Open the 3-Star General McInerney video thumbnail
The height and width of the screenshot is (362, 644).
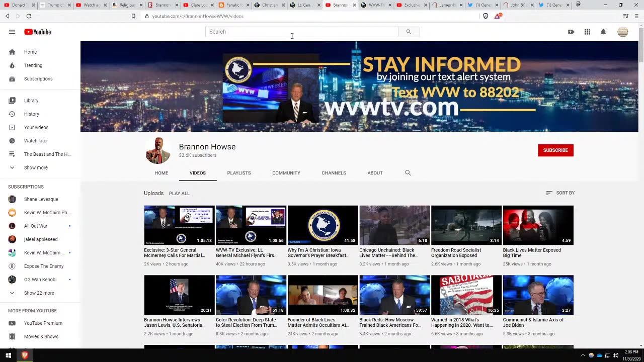[179, 225]
